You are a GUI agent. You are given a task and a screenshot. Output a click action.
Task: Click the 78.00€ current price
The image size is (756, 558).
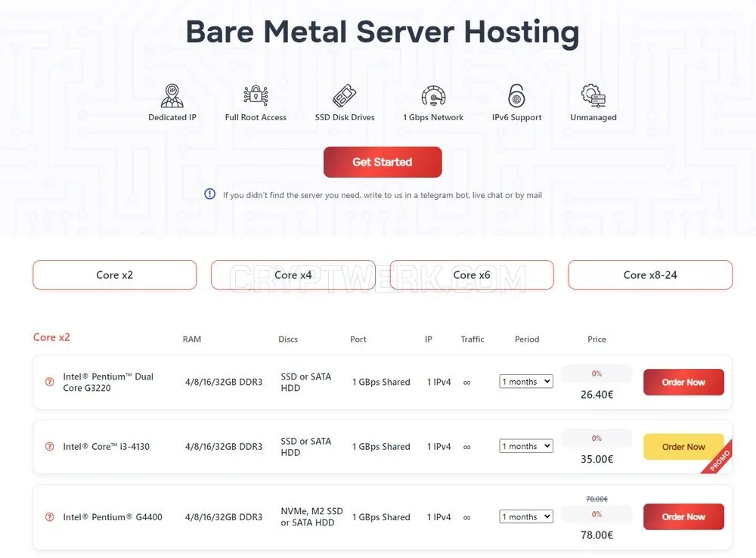tap(597, 535)
